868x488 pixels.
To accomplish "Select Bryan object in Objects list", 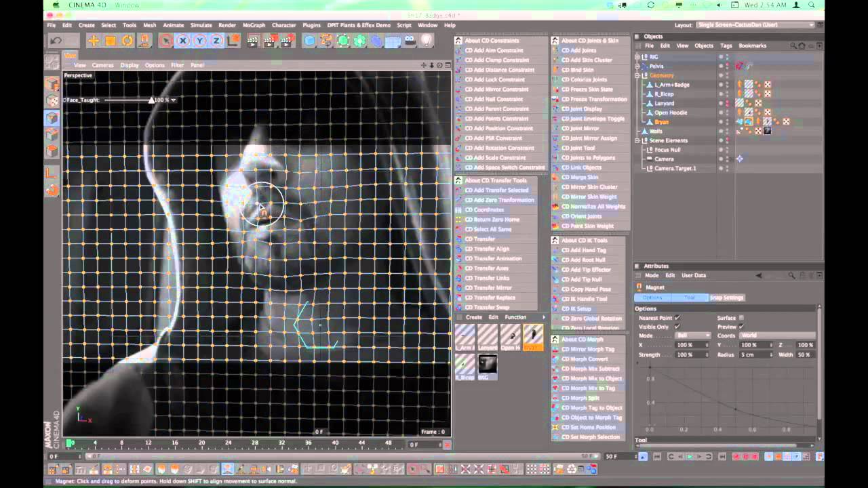I will pos(662,122).
